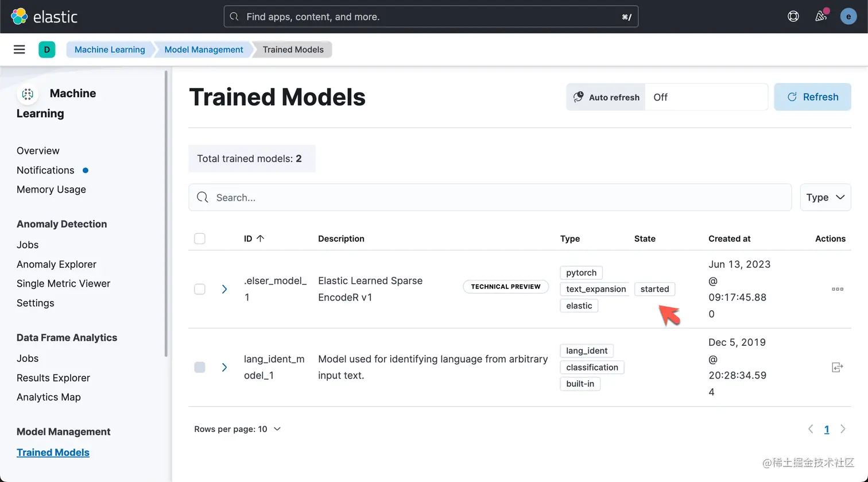868x482 pixels.
Task: Open Data Frame Analytics Jobs
Action: [x=28, y=358]
